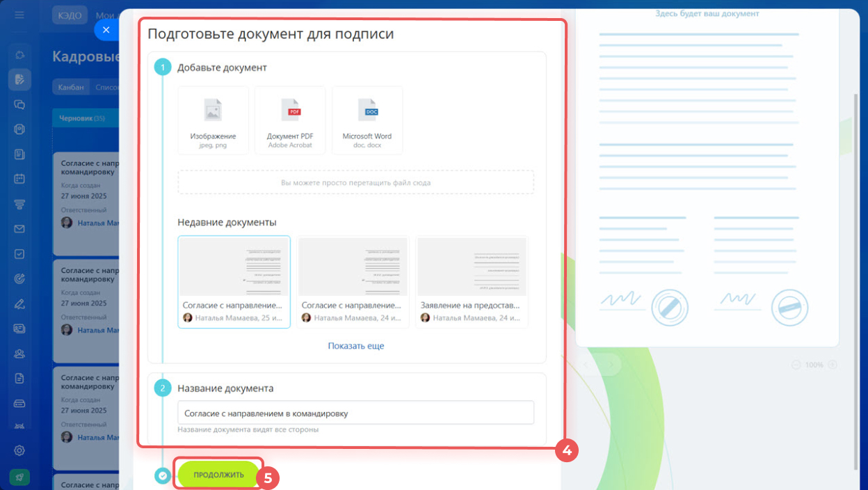Choose the Документ PDF upload tile
The height and width of the screenshot is (490, 868).
[x=290, y=120]
